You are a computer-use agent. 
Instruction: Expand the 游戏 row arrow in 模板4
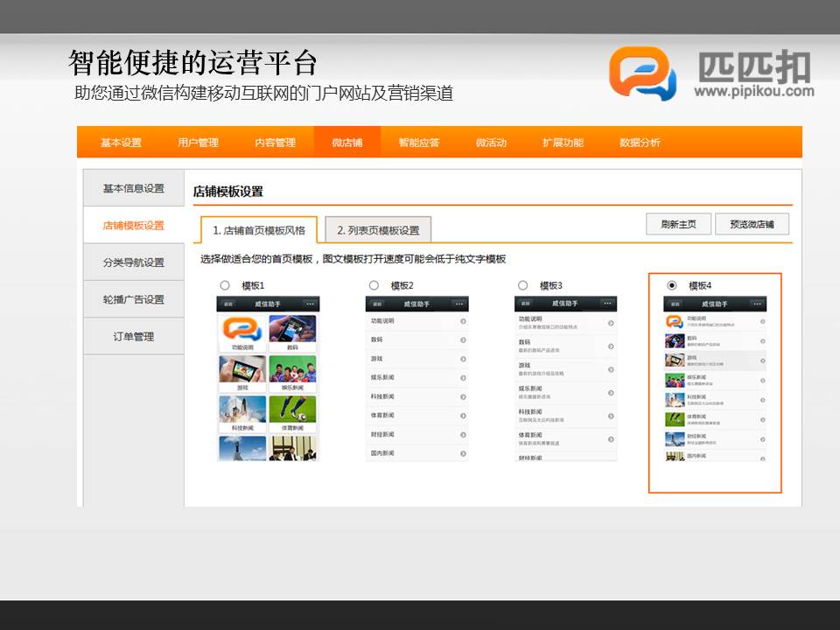tap(762, 360)
